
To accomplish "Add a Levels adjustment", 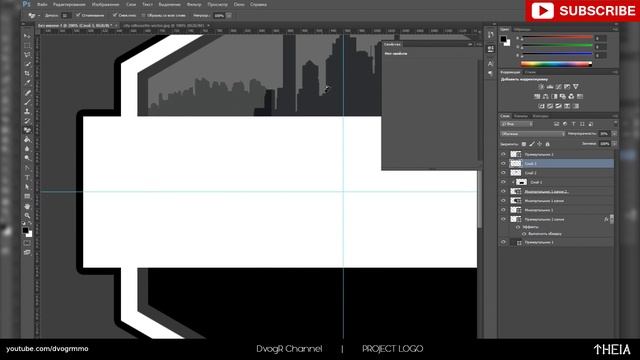I will [550, 87].
